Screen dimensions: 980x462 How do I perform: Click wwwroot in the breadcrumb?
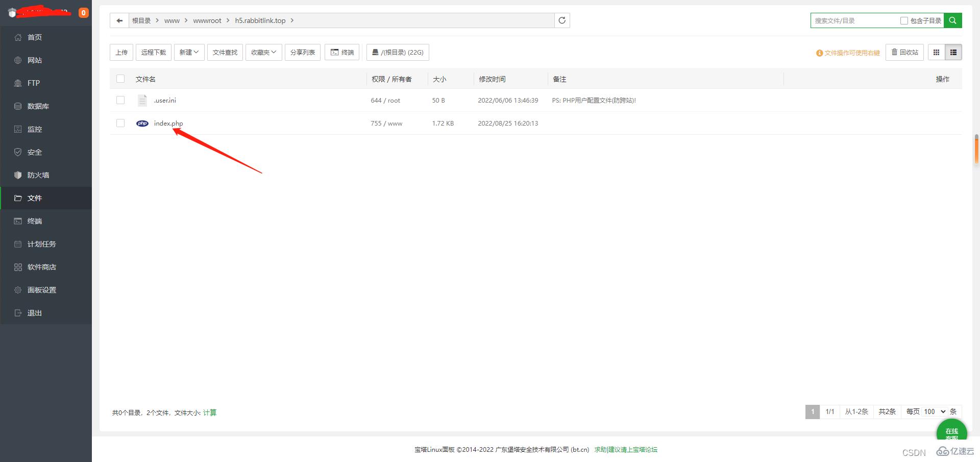click(x=207, y=20)
